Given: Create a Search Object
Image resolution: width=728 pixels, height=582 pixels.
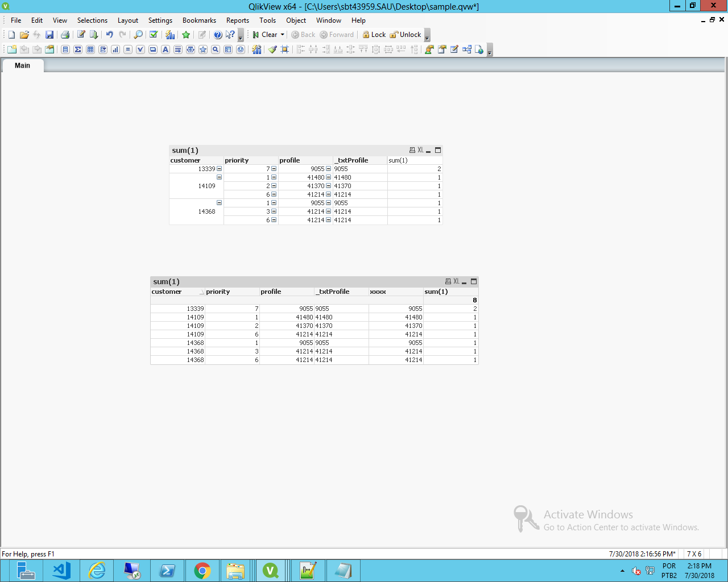Looking at the screenshot, I should click(216, 49).
